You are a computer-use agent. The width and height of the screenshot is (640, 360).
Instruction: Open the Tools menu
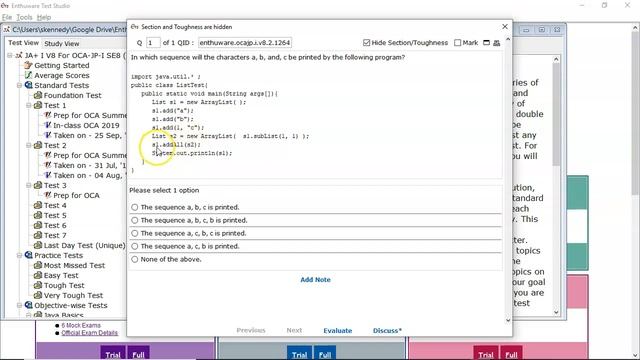point(24,17)
